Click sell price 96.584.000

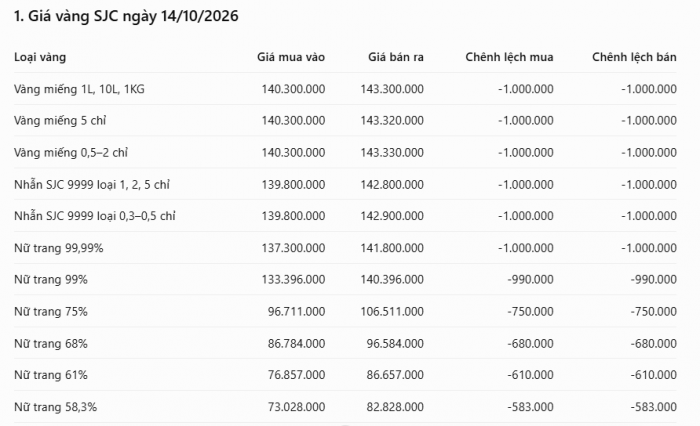coord(395,344)
